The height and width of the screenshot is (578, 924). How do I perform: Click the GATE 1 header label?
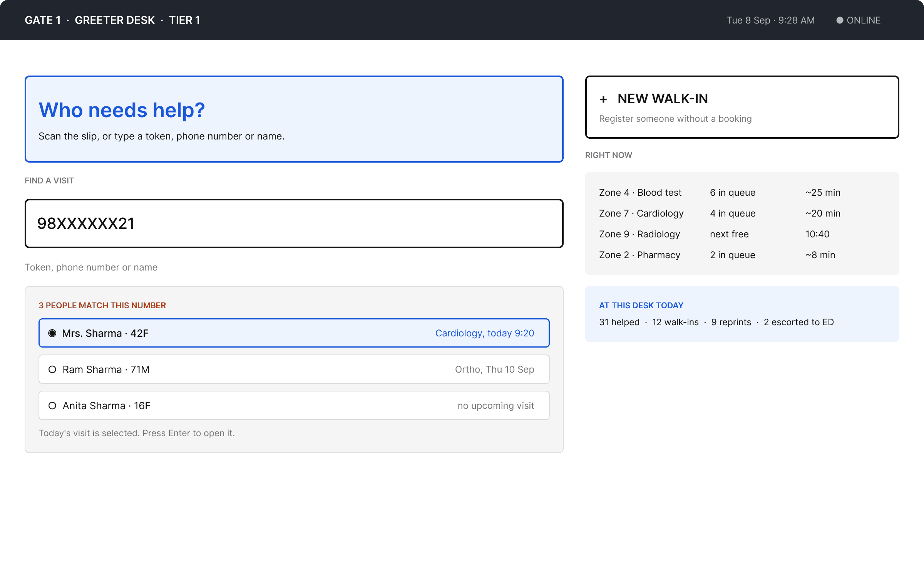click(x=43, y=20)
